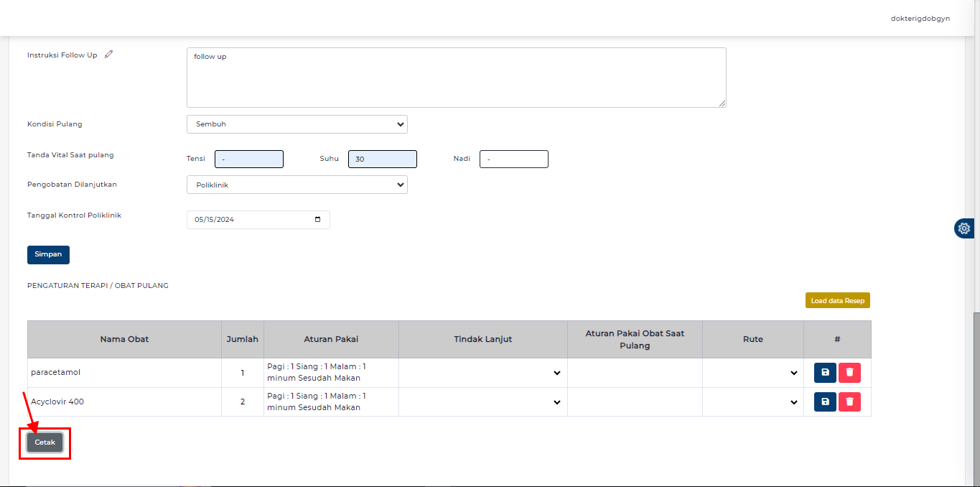Viewport: 980px width, 487px height.
Task: Delete the Acyclovir 400 row
Action: (849, 402)
